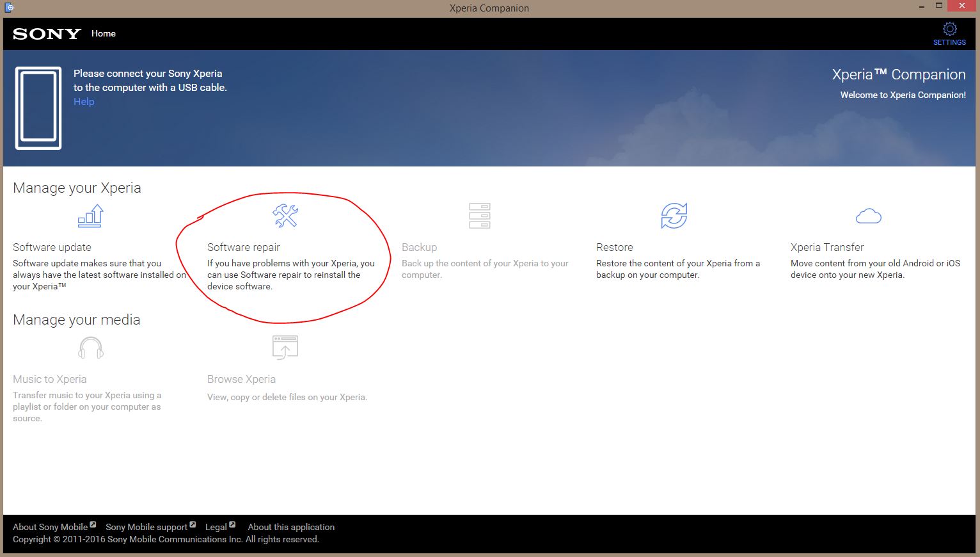This screenshot has height=557, width=980.
Task: Open the Software update chart icon
Action: pos(90,216)
